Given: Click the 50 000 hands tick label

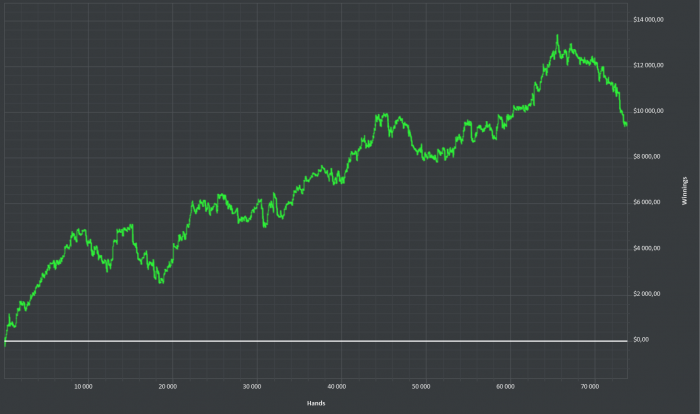Looking at the screenshot, I should coord(421,386).
